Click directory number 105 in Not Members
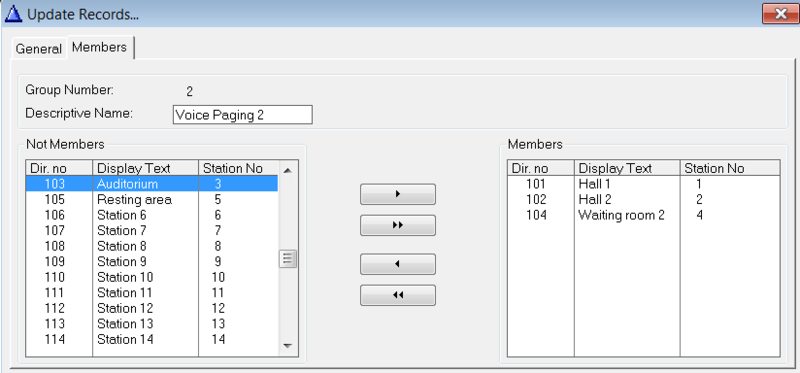This screenshot has height=373, width=800. 55,200
